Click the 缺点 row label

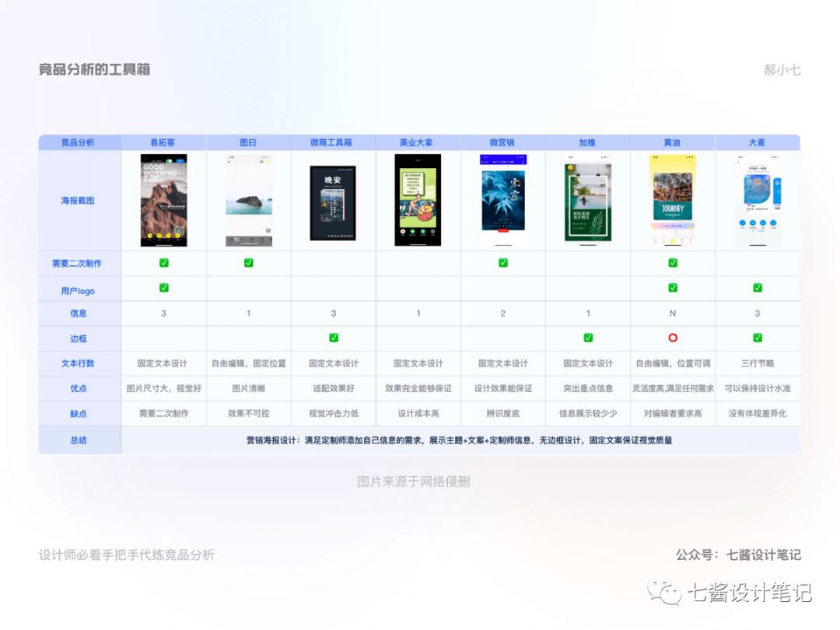point(79,414)
